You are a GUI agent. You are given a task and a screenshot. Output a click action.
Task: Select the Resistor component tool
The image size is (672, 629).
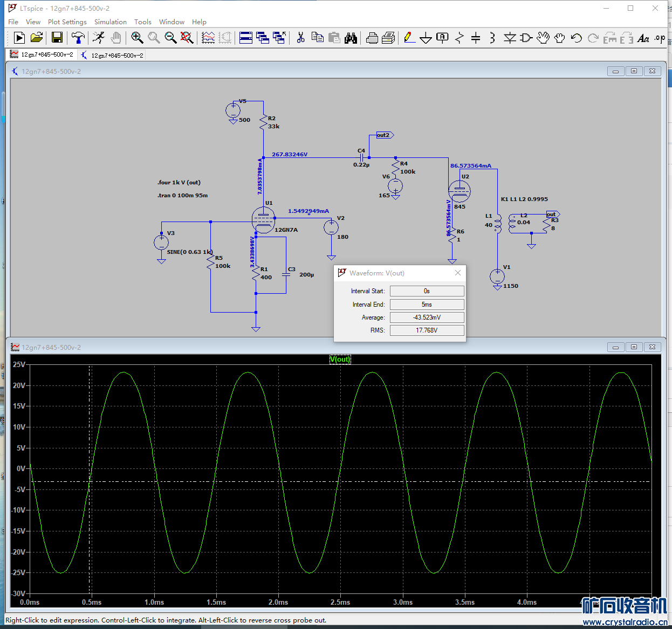(x=460, y=38)
